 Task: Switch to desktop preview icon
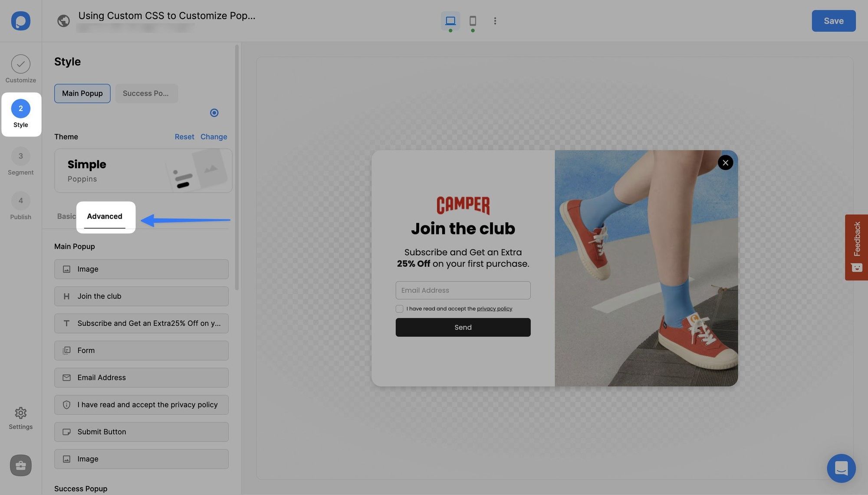pos(450,20)
